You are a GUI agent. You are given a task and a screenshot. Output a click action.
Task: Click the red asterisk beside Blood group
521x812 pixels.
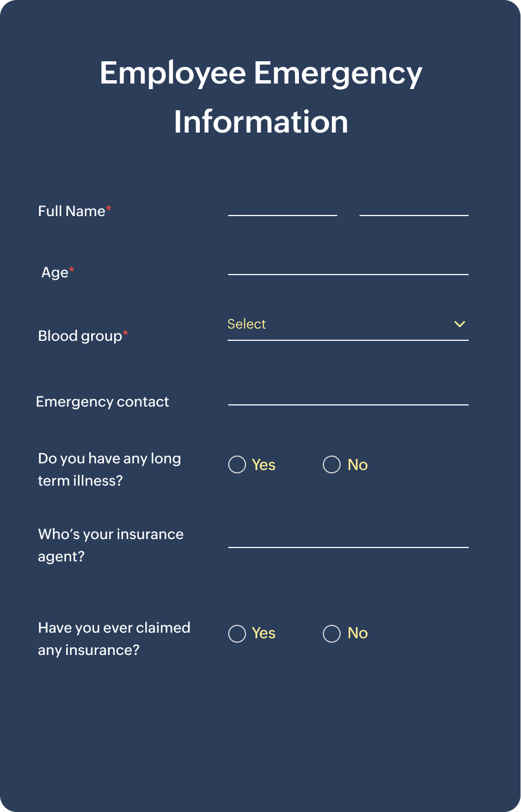coord(126,334)
